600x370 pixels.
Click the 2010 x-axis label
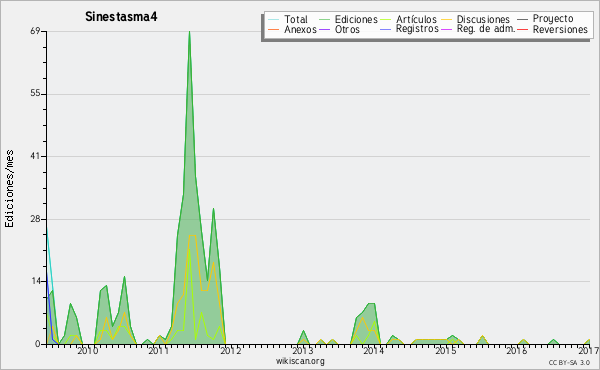click(x=88, y=350)
